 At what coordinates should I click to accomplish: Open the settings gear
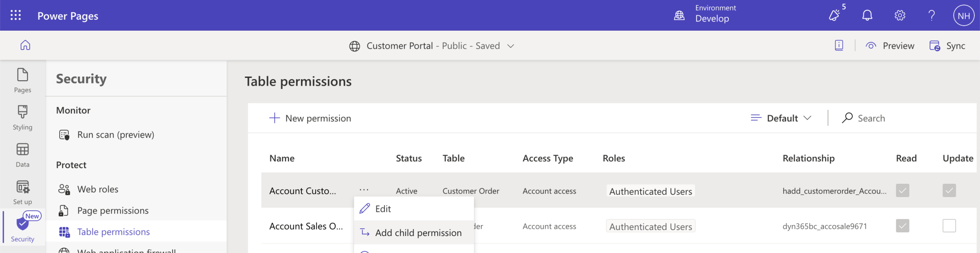pyautogui.click(x=900, y=16)
